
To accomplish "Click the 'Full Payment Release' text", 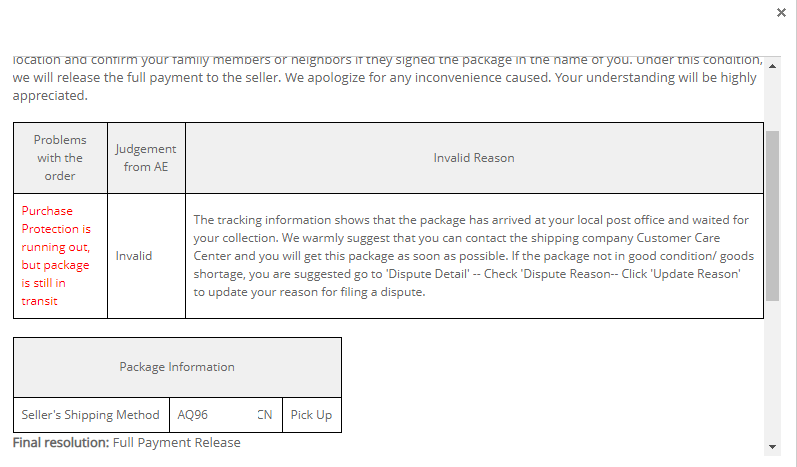I will pyautogui.click(x=176, y=442).
